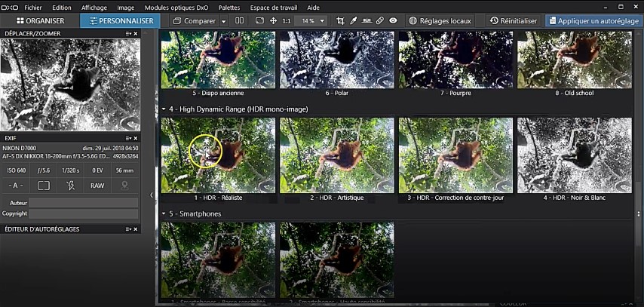Click the presets window resize grip dots

[x=638, y=214]
